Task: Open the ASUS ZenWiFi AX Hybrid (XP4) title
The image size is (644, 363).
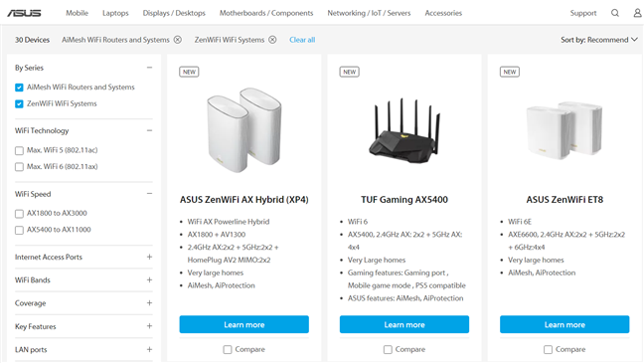Action: [x=243, y=200]
